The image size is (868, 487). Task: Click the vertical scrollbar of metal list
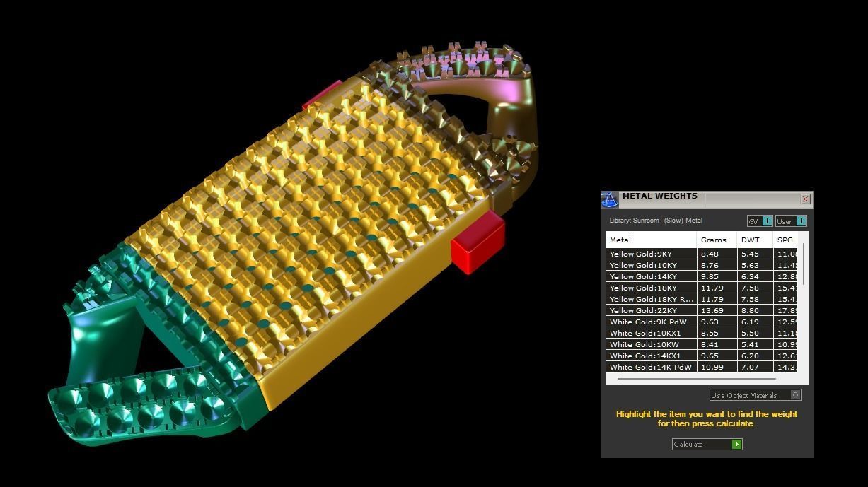click(804, 264)
